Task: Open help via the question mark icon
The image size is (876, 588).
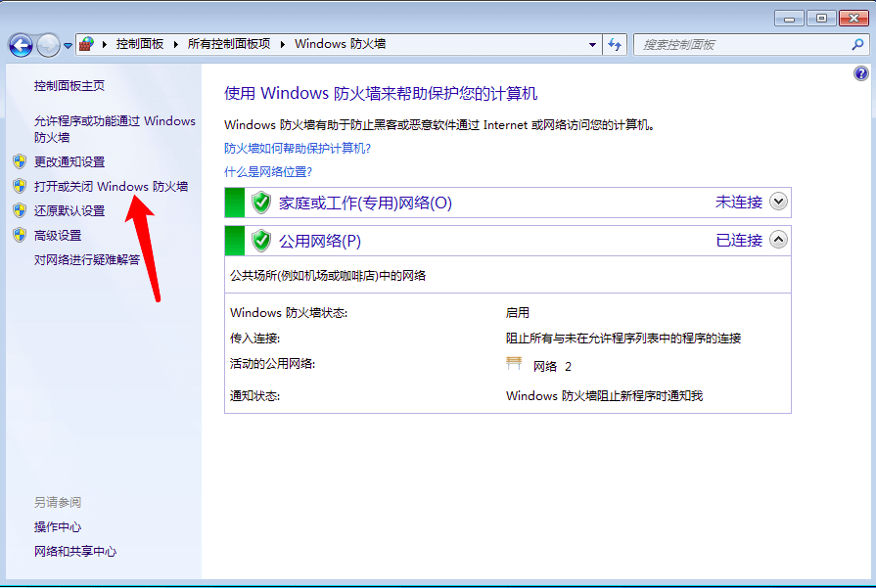Action: coord(861,73)
